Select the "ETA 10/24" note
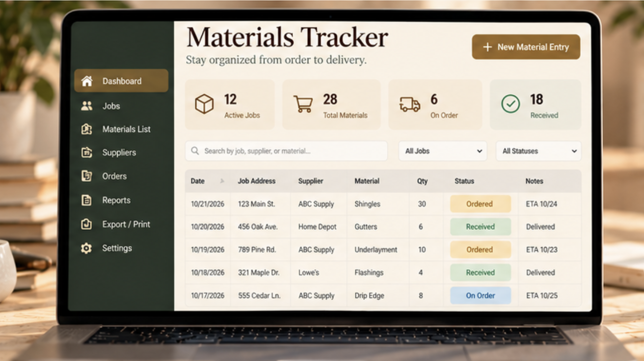 coord(542,204)
